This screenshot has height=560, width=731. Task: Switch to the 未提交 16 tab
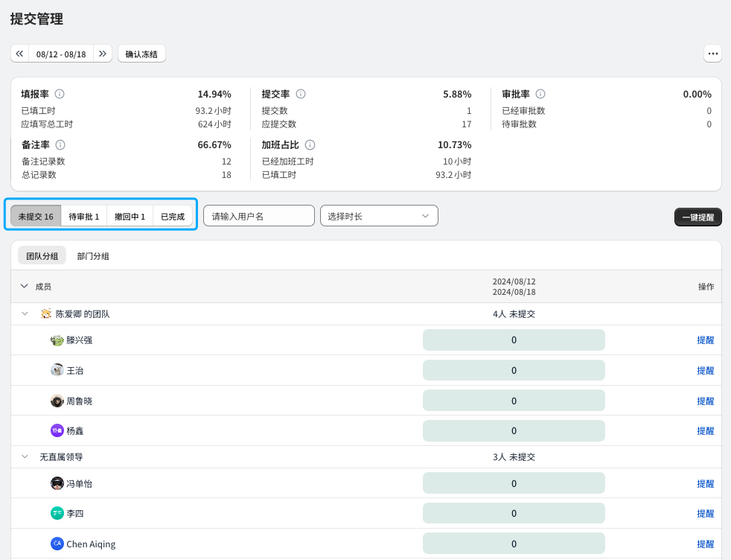[x=36, y=217]
